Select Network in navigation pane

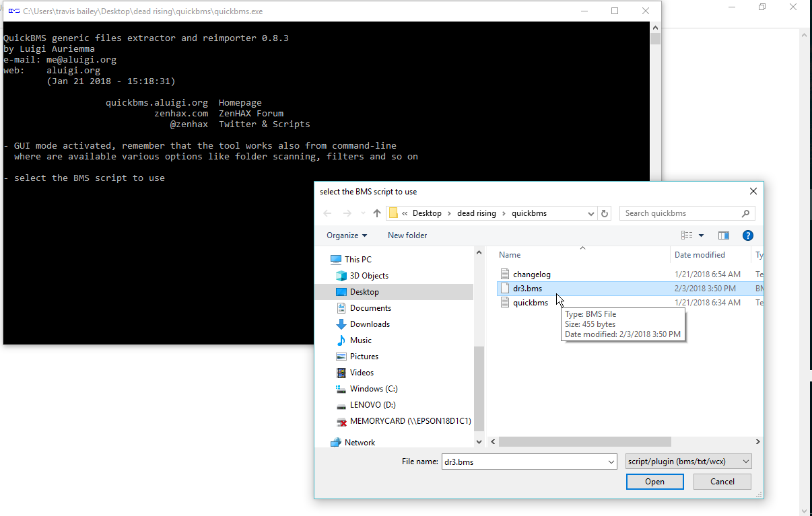click(x=360, y=443)
